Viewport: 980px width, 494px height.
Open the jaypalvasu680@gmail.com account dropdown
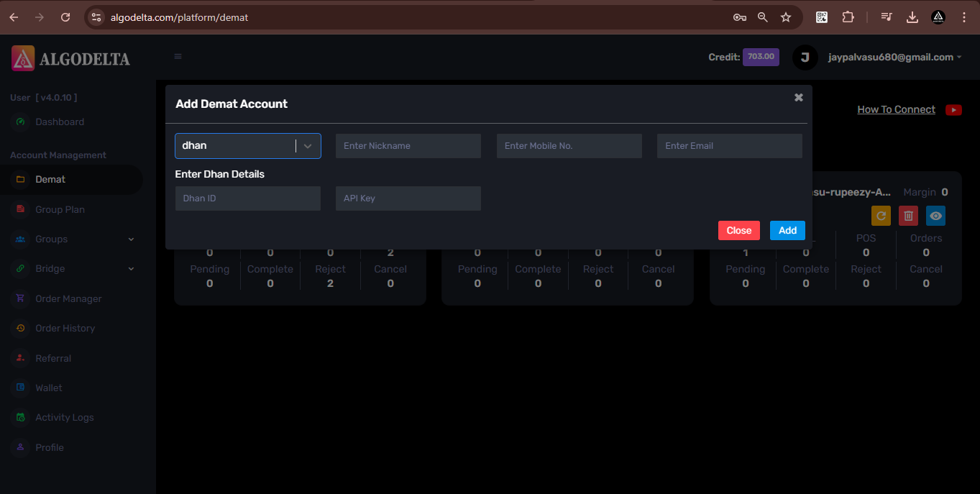pos(895,57)
